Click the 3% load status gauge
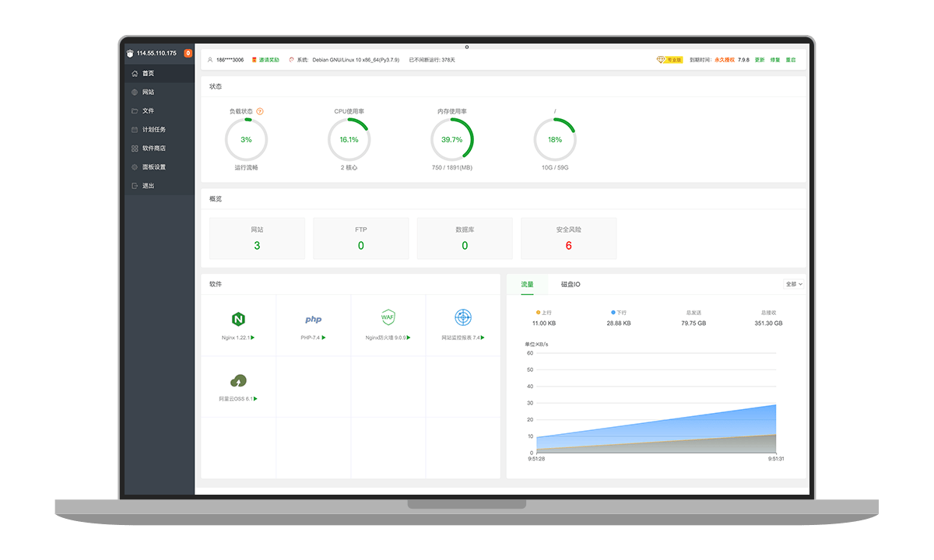Screen dimensions: 934x560 (246, 140)
